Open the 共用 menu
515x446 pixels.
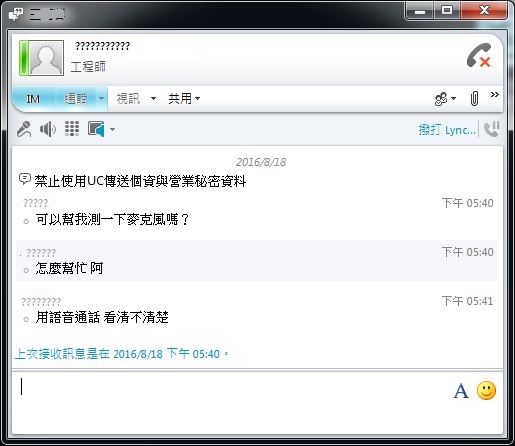tap(184, 99)
